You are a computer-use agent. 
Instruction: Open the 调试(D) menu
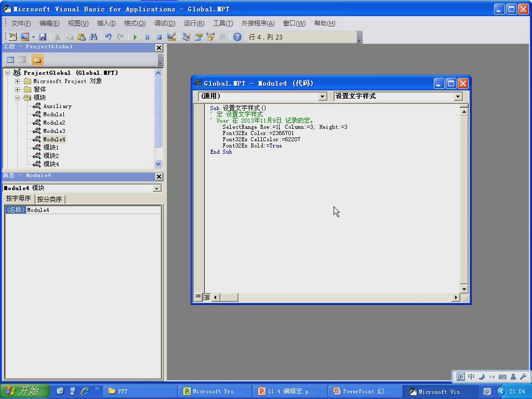point(165,23)
